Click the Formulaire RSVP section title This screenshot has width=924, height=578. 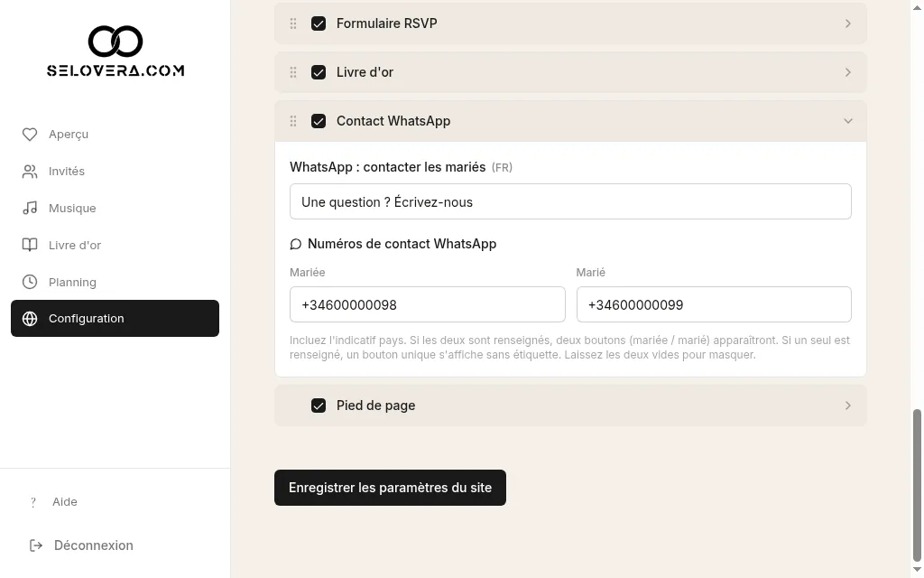[x=386, y=23]
